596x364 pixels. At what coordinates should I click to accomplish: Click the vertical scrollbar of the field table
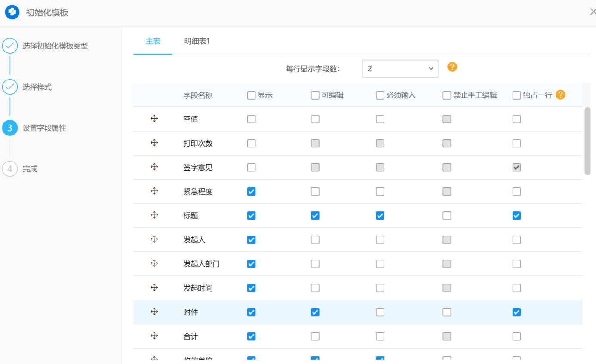tap(587, 141)
